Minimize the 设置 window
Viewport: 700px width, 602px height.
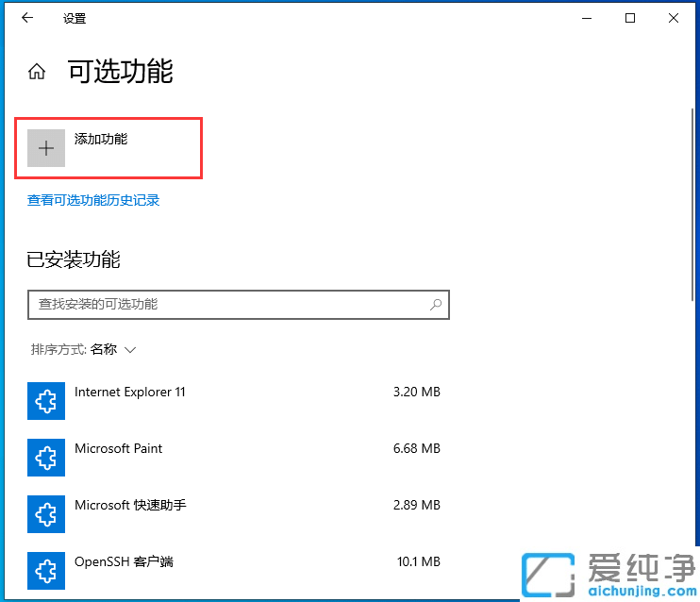click(x=587, y=18)
